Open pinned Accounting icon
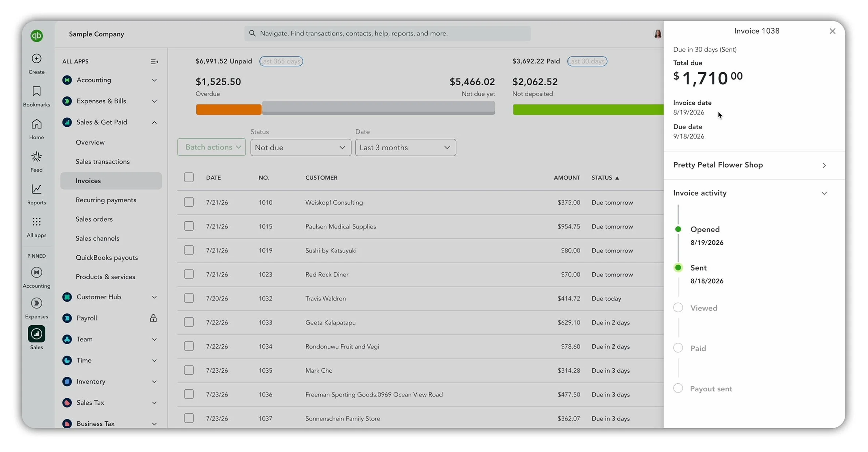 tap(36, 272)
